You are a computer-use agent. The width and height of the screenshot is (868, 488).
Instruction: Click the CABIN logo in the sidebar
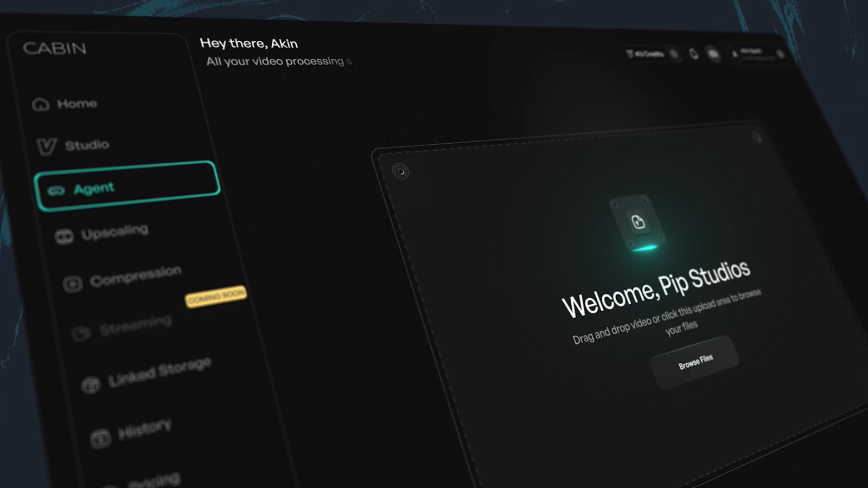click(x=54, y=48)
